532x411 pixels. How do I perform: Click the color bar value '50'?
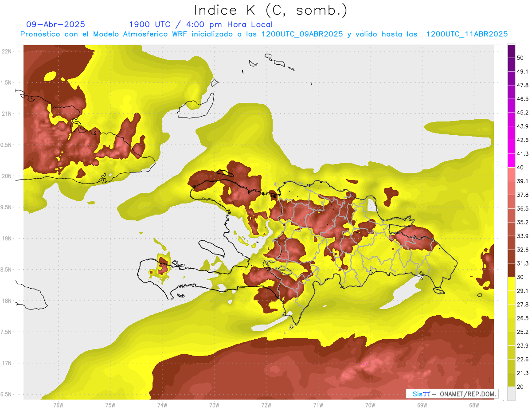click(520, 58)
